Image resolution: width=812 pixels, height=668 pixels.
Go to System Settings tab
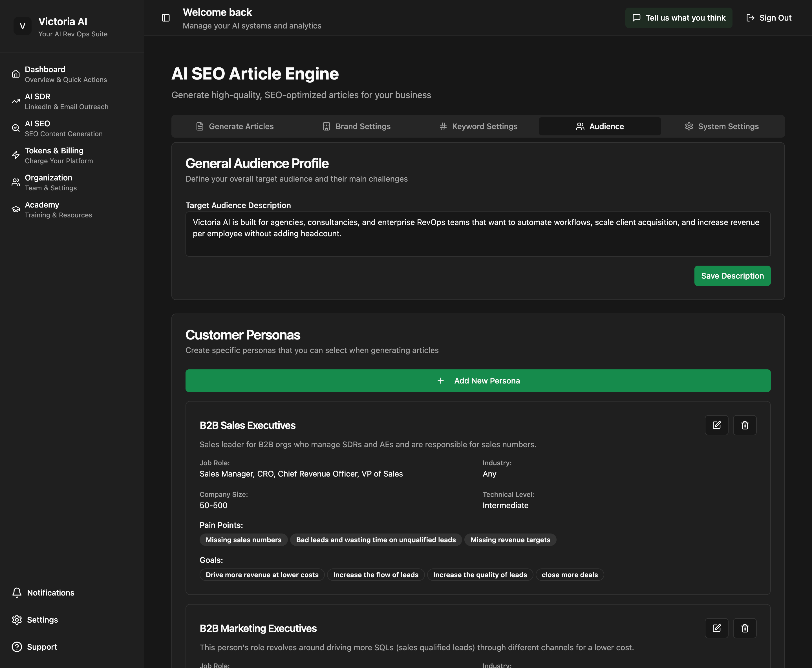pyautogui.click(x=721, y=126)
